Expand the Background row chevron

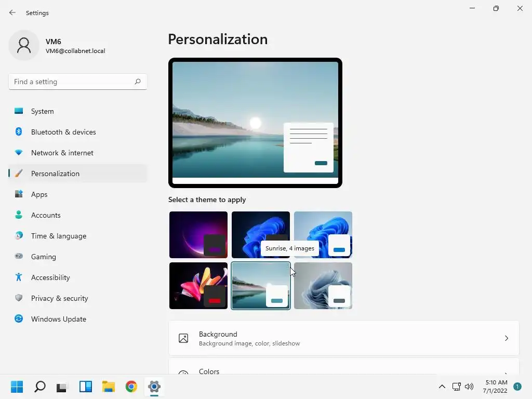[506, 338]
